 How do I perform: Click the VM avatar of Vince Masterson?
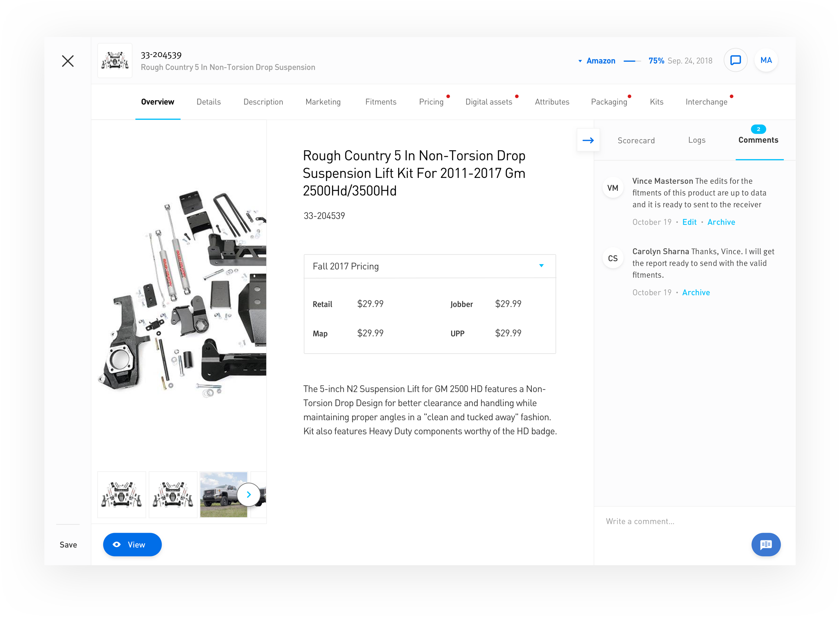[x=612, y=188]
